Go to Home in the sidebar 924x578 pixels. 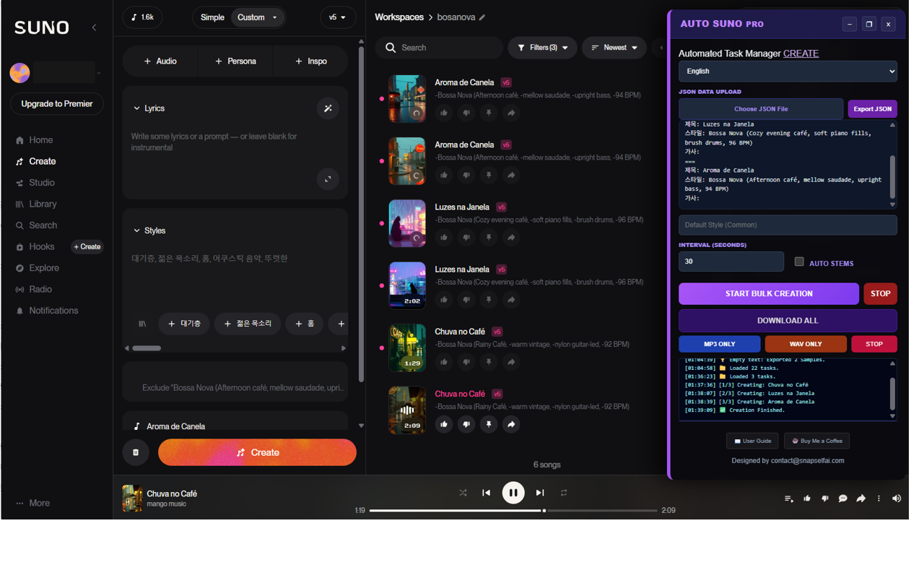[34, 140]
